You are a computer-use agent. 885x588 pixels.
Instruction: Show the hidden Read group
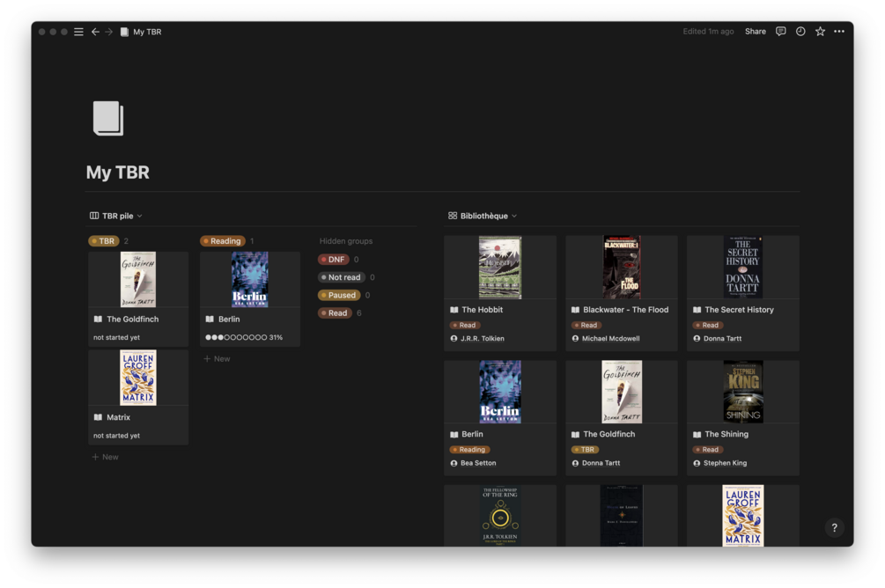coord(335,313)
